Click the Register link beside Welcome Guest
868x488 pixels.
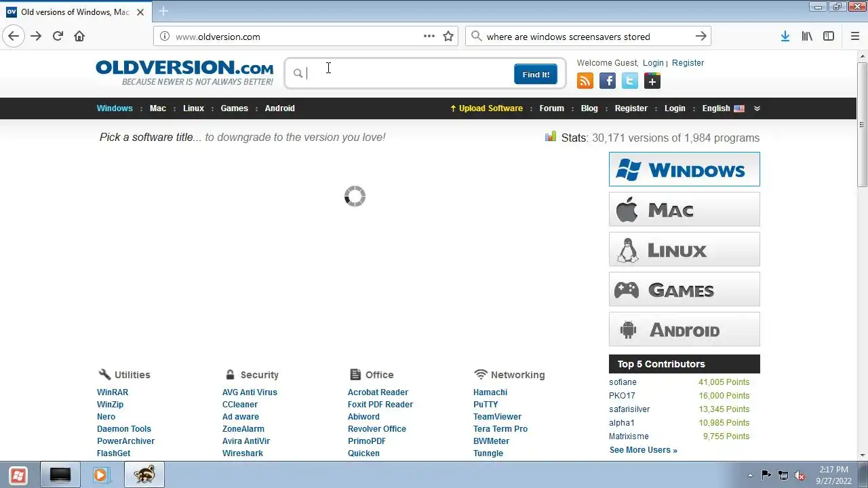pyautogui.click(x=688, y=63)
